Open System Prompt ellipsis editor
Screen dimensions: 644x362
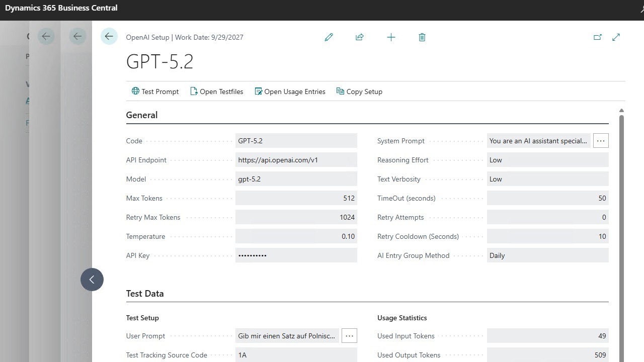pos(601,141)
